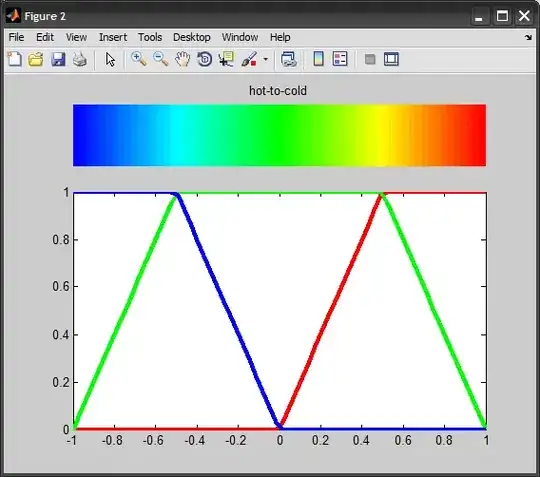The height and width of the screenshot is (477, 540).
Task: Open the Tools menu
Action: pyautogui.click(x=150, y=37)
